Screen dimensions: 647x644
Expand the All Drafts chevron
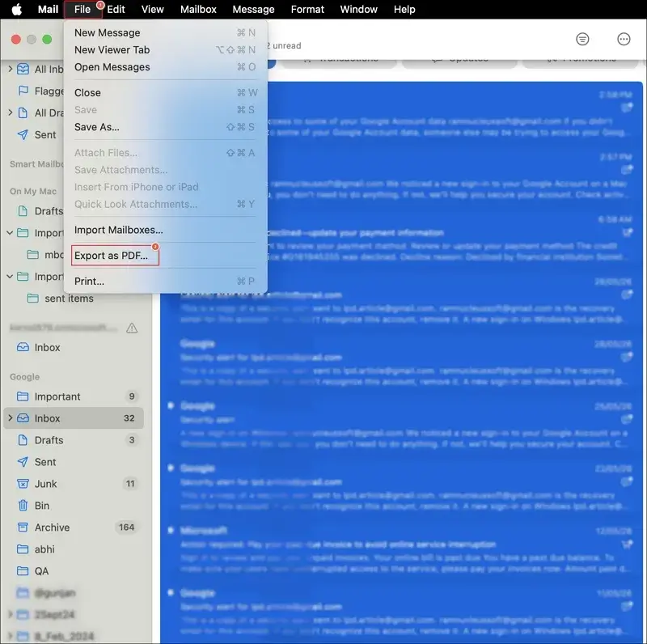tap(11, 112)
